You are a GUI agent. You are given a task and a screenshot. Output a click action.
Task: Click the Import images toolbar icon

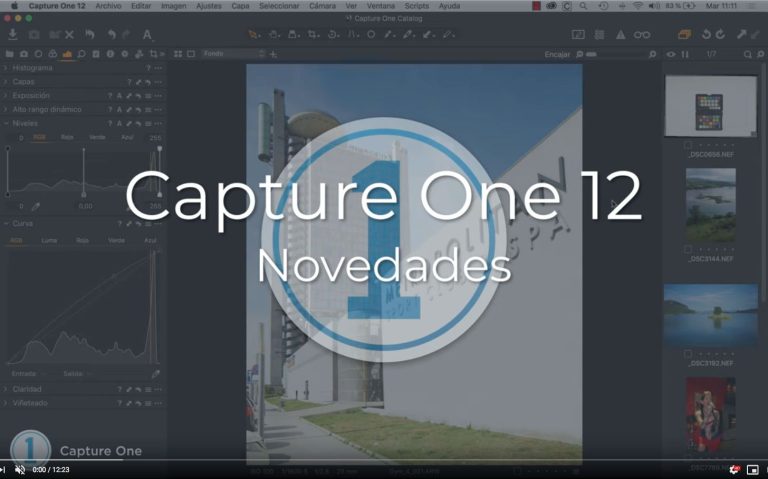(13, 34)
